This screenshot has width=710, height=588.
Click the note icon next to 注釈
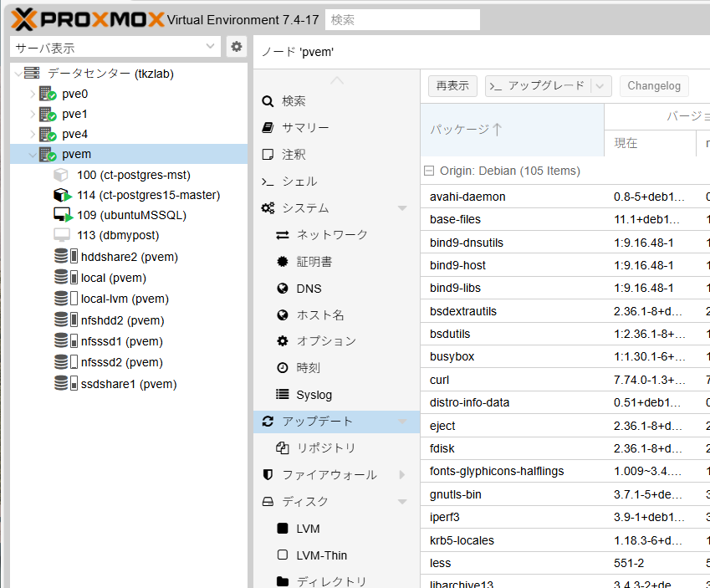click(x=268, y=155)
